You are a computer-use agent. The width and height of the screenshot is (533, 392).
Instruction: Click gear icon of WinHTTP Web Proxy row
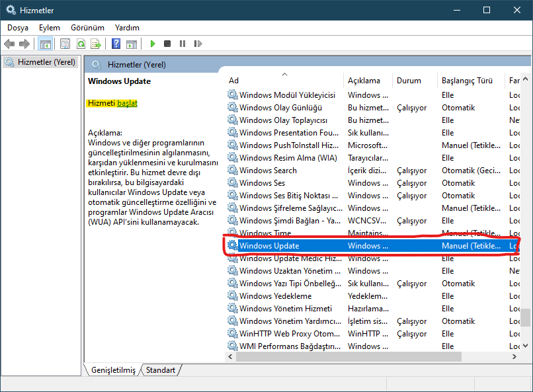233,333
